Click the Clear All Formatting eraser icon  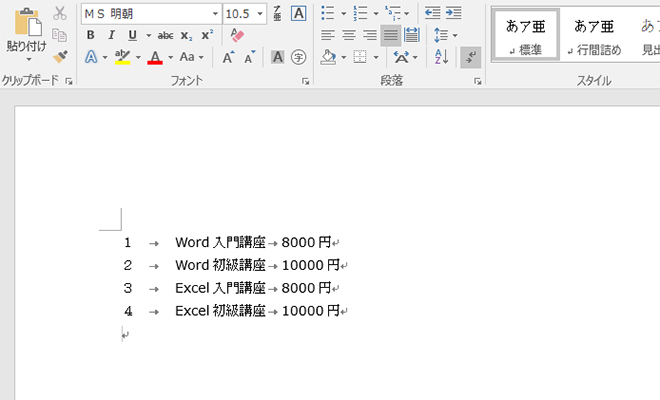click(x=237, y=35)
